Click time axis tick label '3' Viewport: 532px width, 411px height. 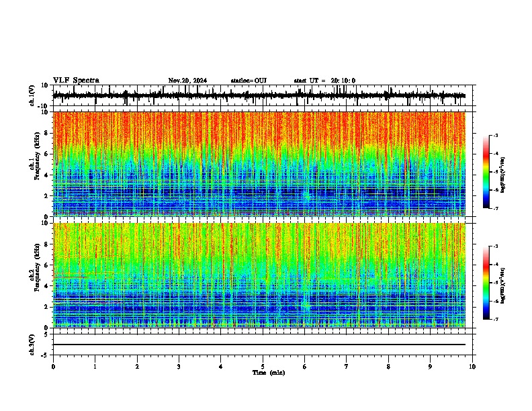tap(179, 367)
